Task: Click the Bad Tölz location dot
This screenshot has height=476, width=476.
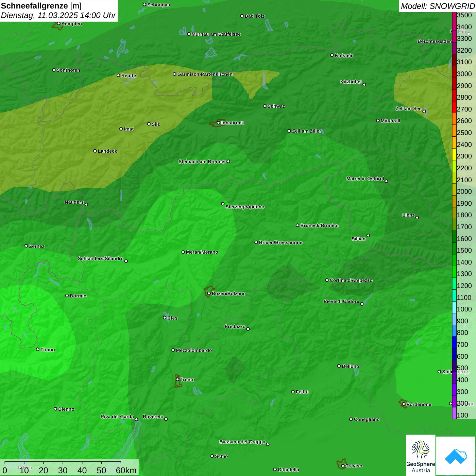Action: (x=242, y=16)
